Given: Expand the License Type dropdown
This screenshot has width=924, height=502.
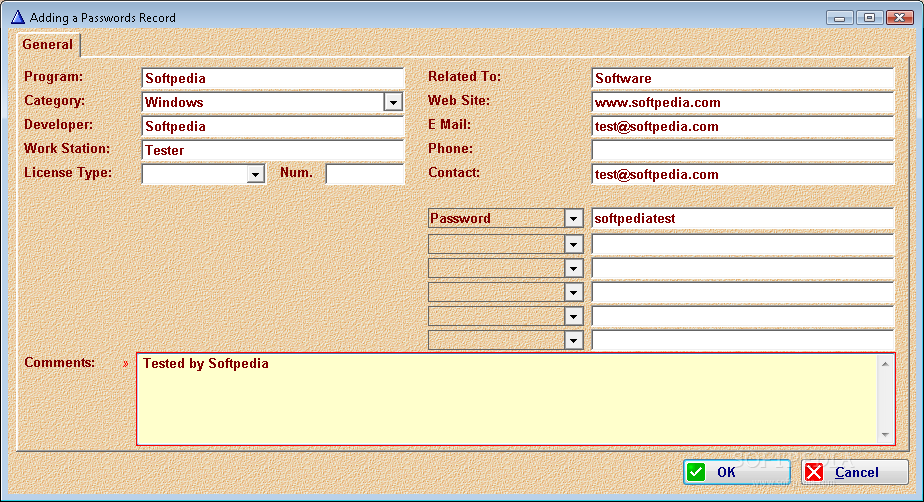Looking at the screenshot, I should 255,174.
